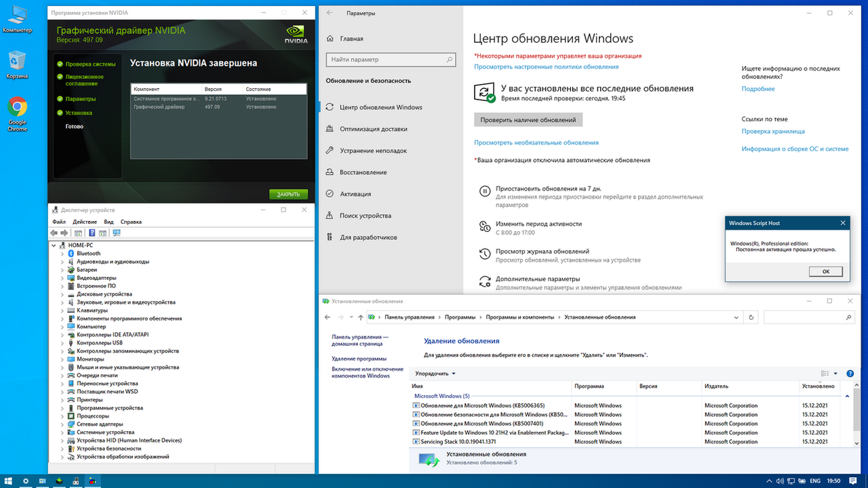Click the blue help icon in updates list
The image size is (868, 488).
[x=850, y=373]
